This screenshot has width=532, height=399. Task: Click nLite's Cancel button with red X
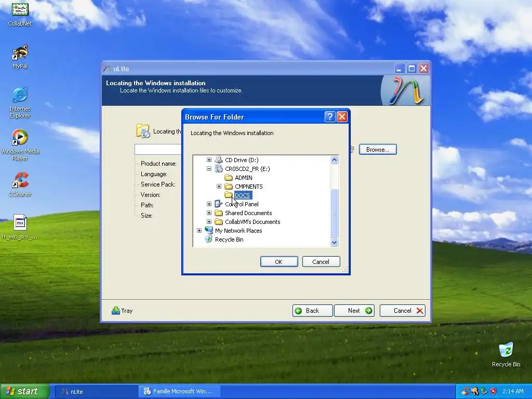click(403, 311)
